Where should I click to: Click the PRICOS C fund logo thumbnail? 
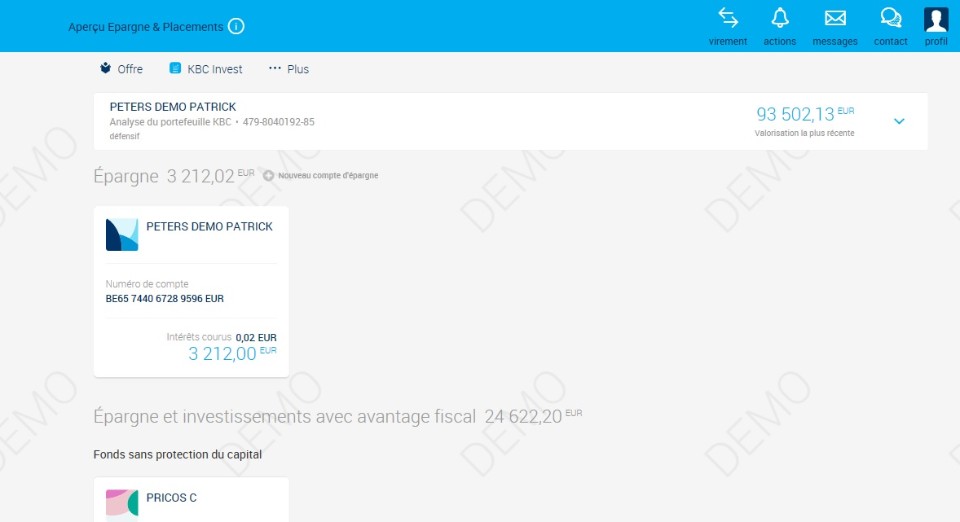click(x=122, y=503)
